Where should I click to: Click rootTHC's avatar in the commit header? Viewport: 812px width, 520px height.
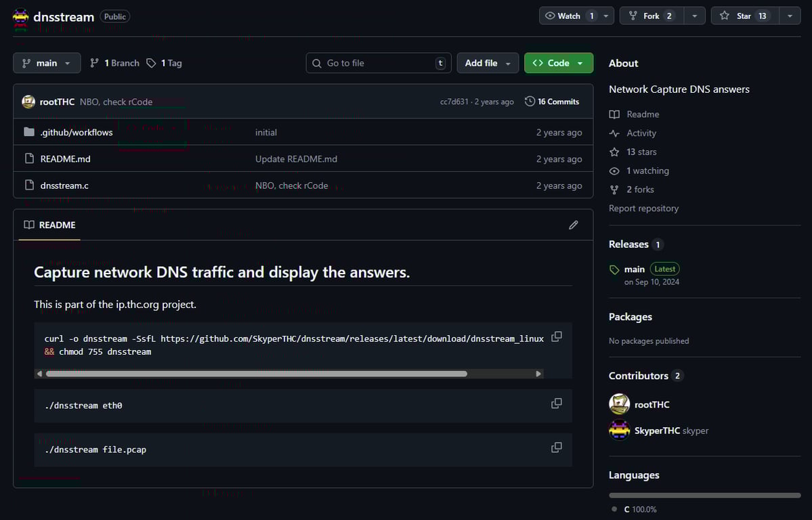point(28,101)
